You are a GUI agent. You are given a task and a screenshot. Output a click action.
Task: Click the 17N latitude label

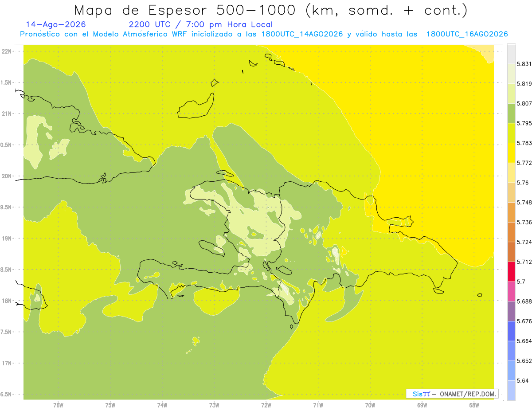(7, 364)
